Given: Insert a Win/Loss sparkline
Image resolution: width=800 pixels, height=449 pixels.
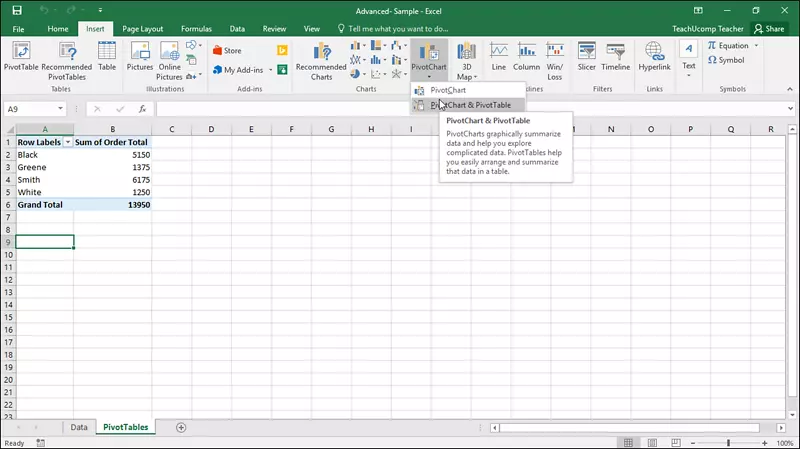Looking at the screenshot, I should coord(555,61).
